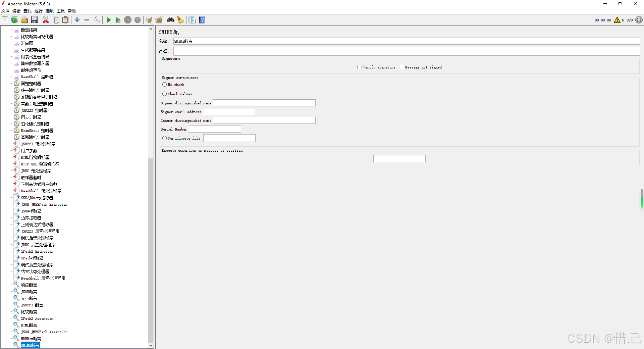The image size is (644, 349).
Task: Select 大小断言 tree item
Action: [x=29, y=298]
